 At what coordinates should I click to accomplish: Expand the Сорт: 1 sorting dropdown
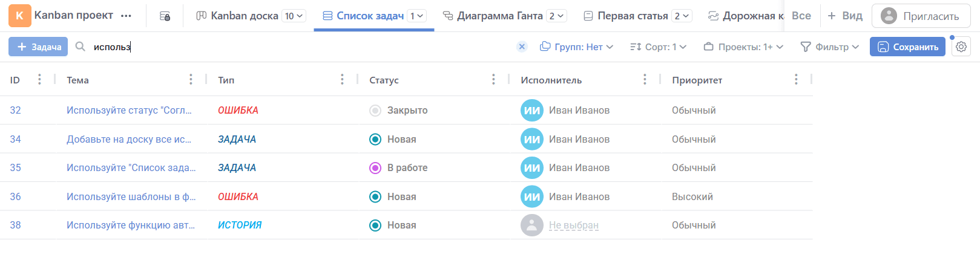pyautogui.click(x=658, y=47)
